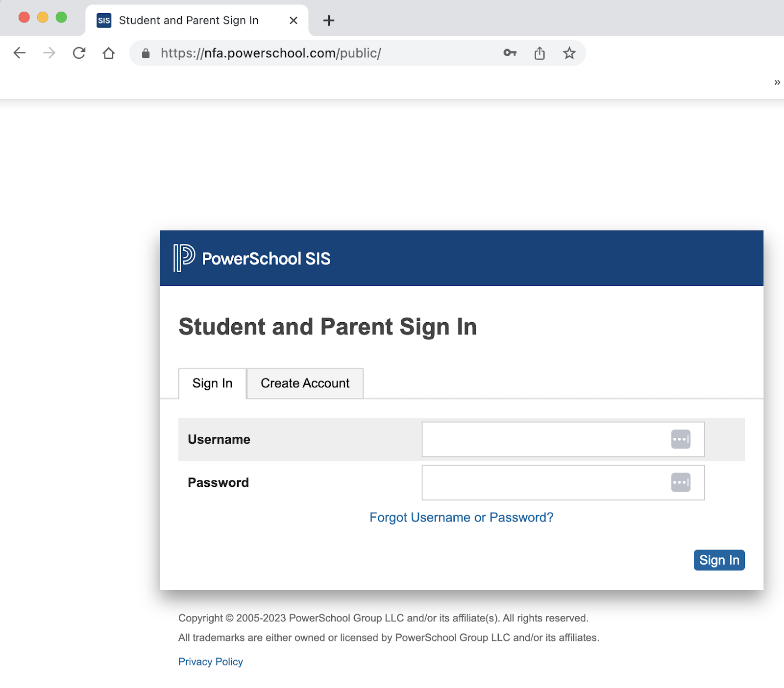Switch to the Create Account tab
The width and height of the screenshot is (784, 688).
pos(305,383)
